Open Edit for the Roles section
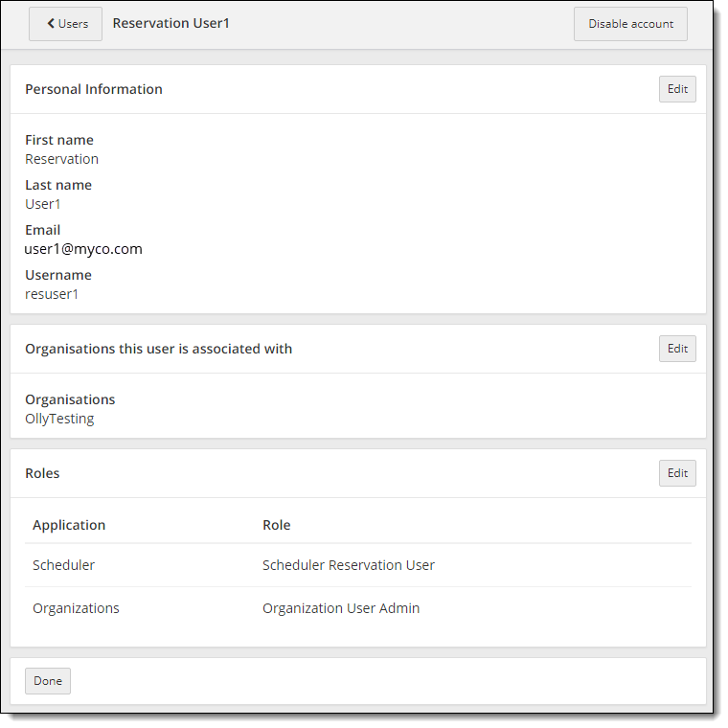The width and height of the screenshot is (728, 728). pyautogui.click(x=677, y=473)
